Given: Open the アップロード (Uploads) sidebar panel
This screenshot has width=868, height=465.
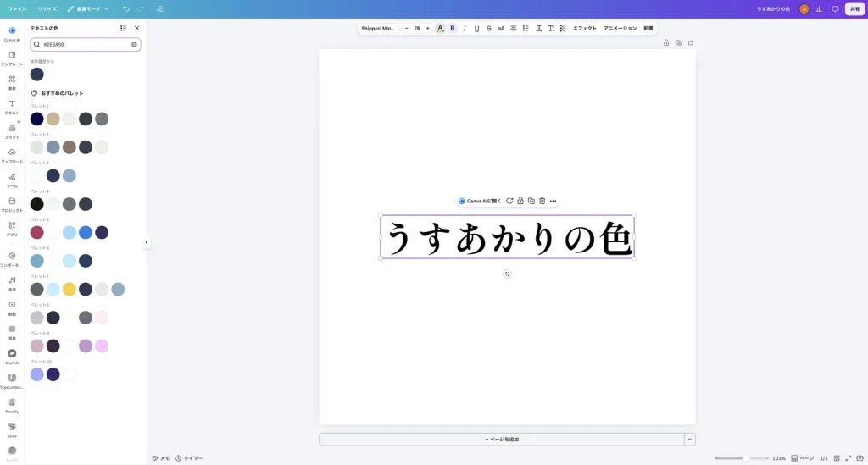Looking at the screenshot, I should click(12, 155).
